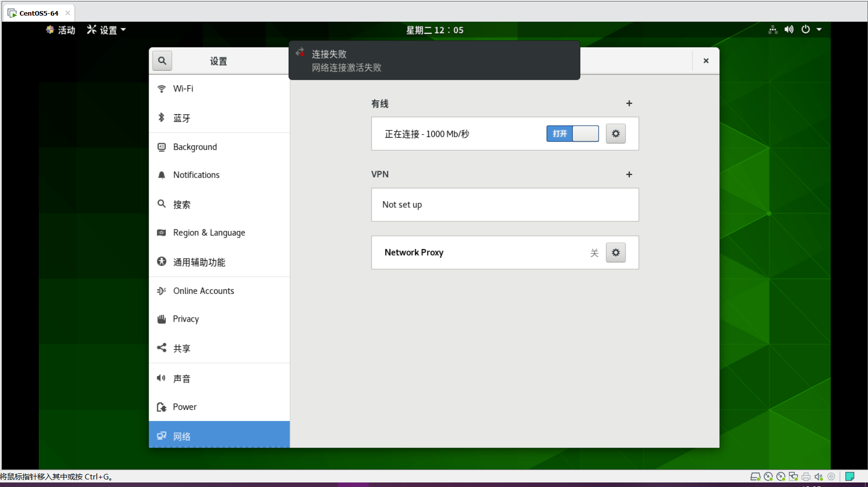868x487 pixels.
Task: Click the search icon in Settings header
Action: 162,61
